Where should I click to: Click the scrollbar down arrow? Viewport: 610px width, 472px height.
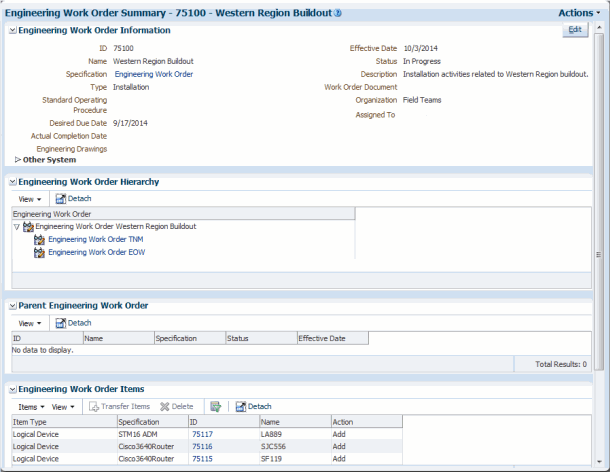599,462
